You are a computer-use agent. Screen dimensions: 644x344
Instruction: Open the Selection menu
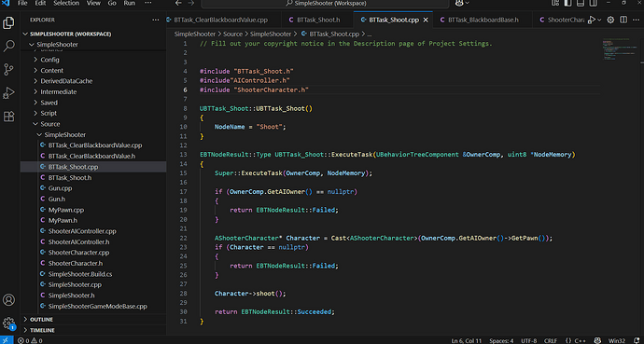pyautogui.click(x=66, y=3)
